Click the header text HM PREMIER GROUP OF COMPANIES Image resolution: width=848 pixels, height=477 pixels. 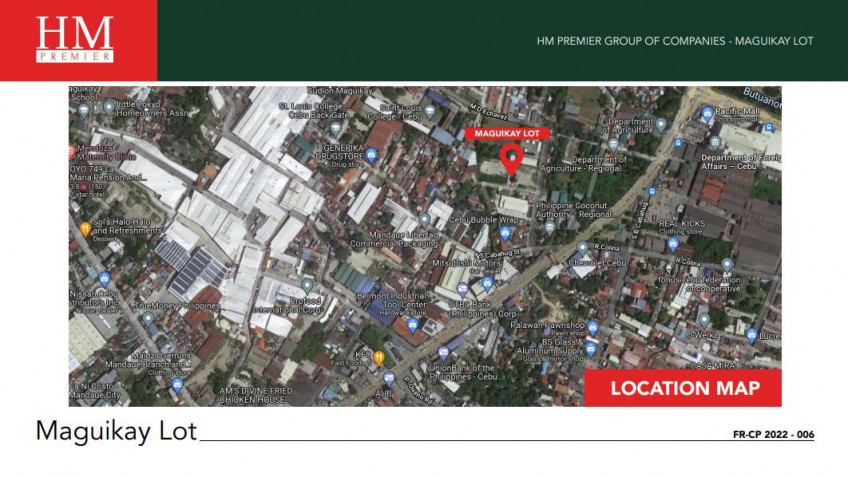[631, 41]
